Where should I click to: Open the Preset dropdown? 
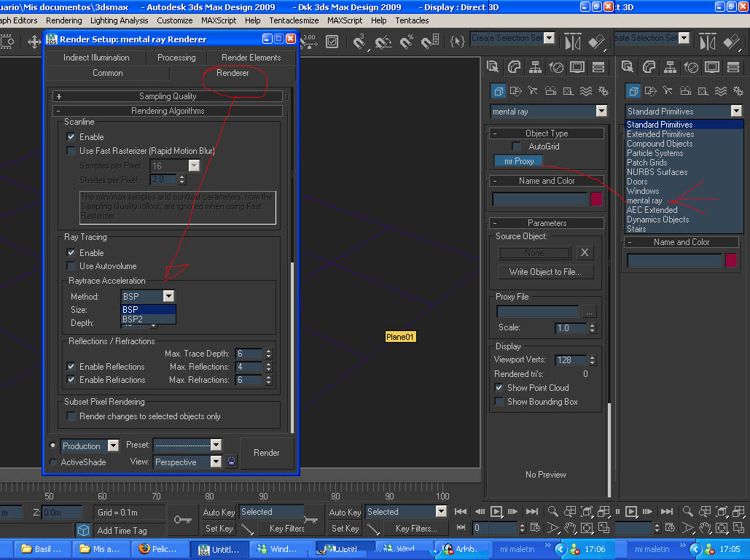216,445
